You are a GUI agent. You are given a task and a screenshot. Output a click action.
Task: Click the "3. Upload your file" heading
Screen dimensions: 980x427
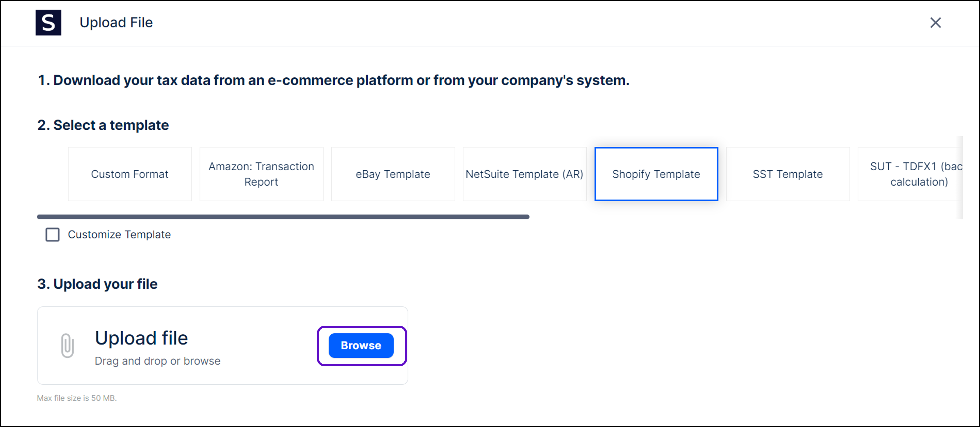97,284
